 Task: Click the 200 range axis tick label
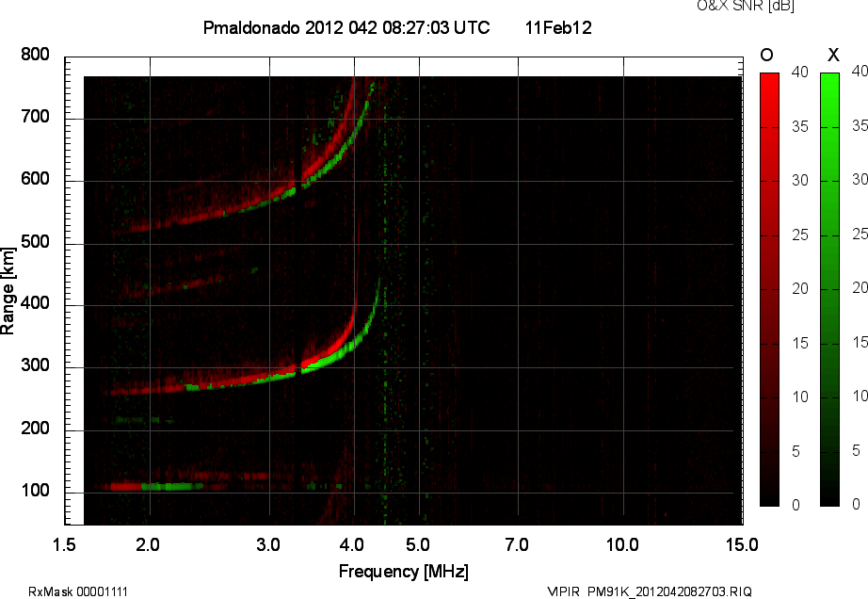35,428
